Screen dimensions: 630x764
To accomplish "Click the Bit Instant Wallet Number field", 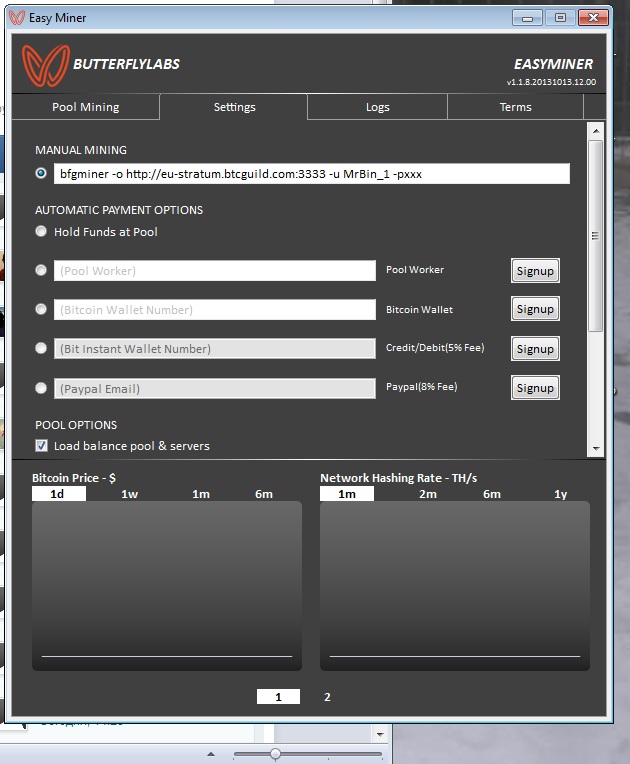I will tap(215, 348).
